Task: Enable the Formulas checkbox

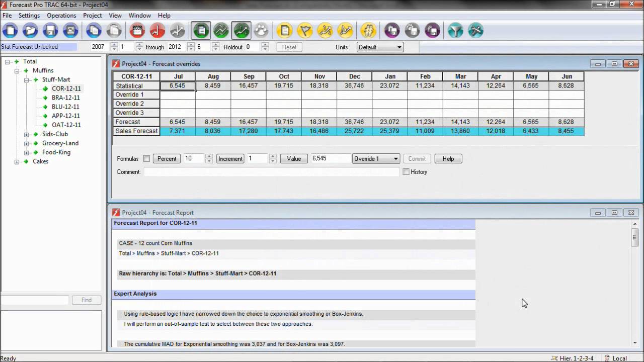Action: (146, 159)
